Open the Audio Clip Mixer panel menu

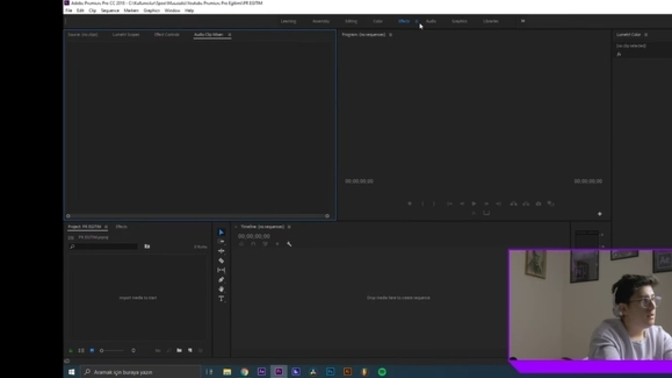(x=230, y=35)
